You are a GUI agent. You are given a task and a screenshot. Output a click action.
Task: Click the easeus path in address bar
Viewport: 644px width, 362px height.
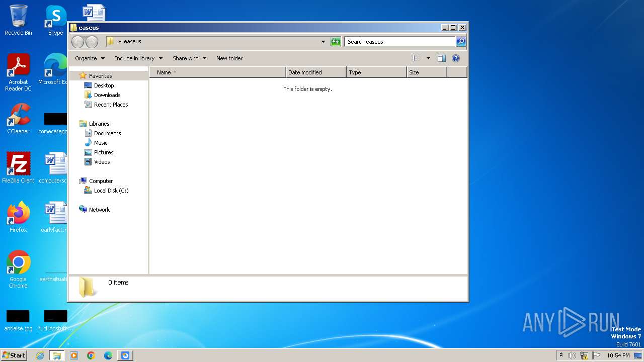tap(132, 41)
